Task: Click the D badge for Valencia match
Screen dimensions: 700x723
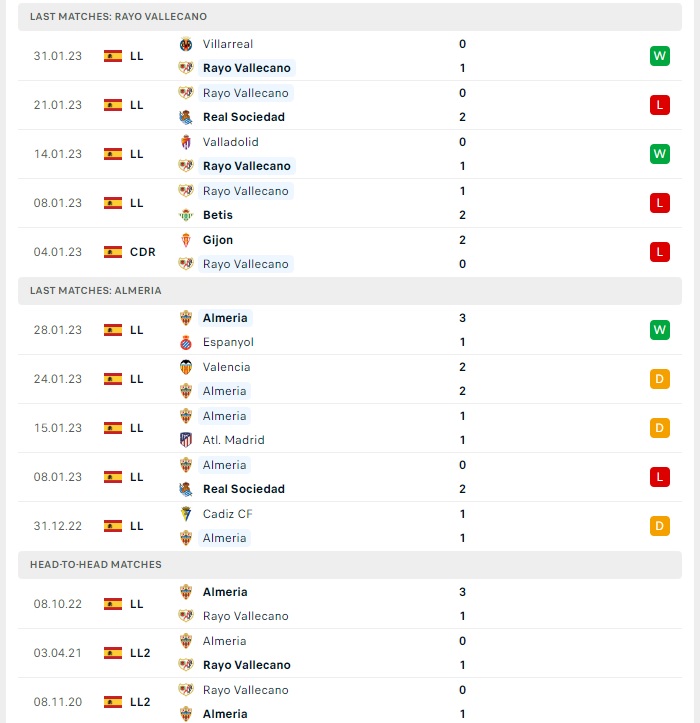Action: point(659,379)
